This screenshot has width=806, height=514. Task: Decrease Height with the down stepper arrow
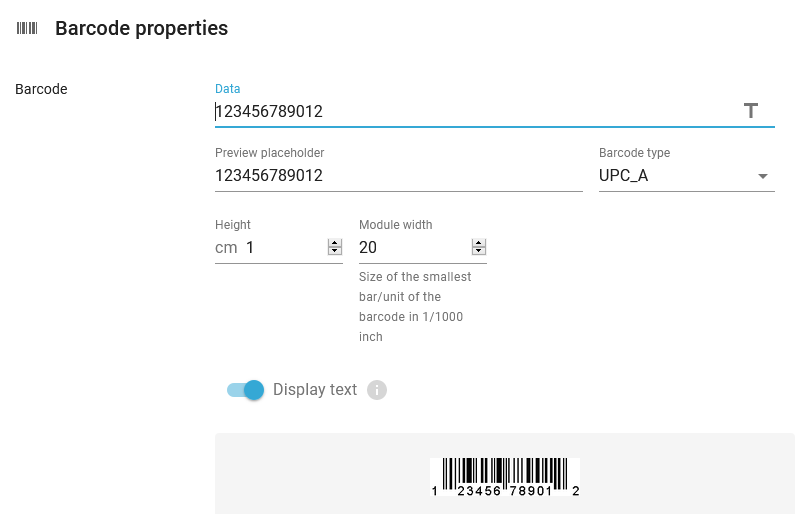click(335, 251)
